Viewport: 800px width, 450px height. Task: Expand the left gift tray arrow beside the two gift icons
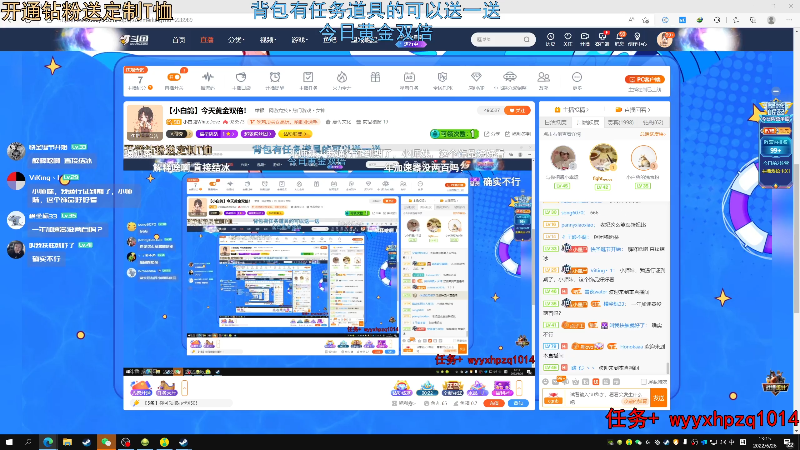click(x=185, y=388)
